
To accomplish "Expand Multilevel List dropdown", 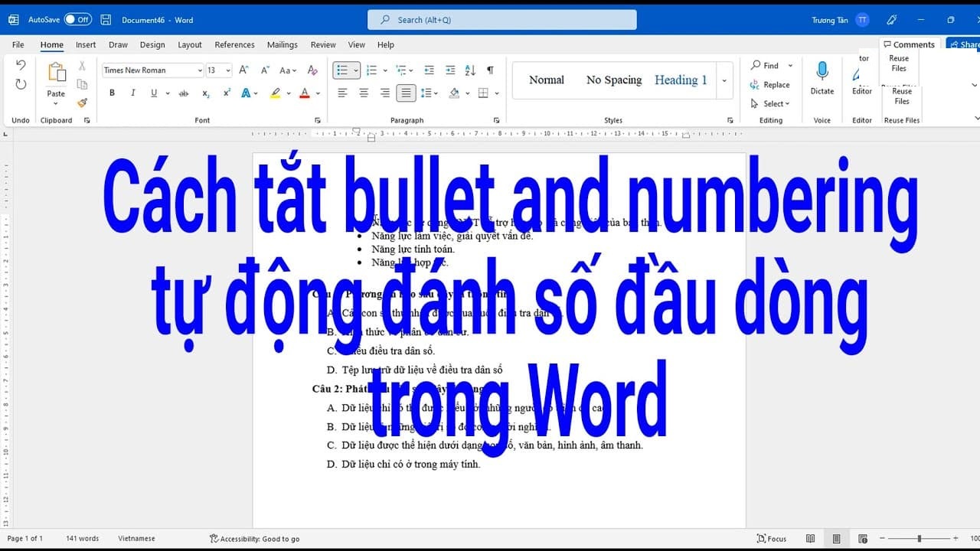I will click(x=411, y=70).
